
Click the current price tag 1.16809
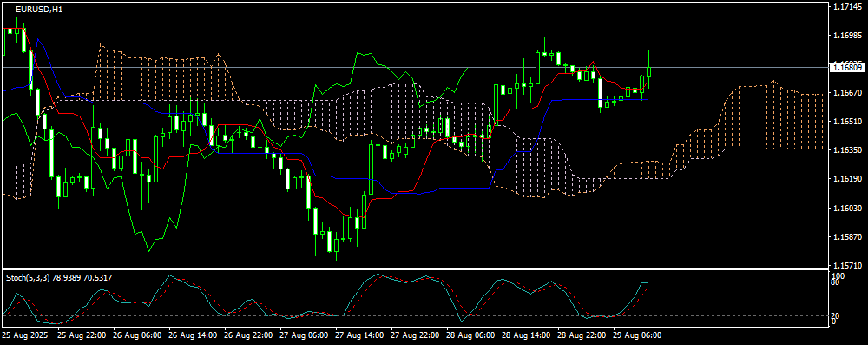pos(847,67)
